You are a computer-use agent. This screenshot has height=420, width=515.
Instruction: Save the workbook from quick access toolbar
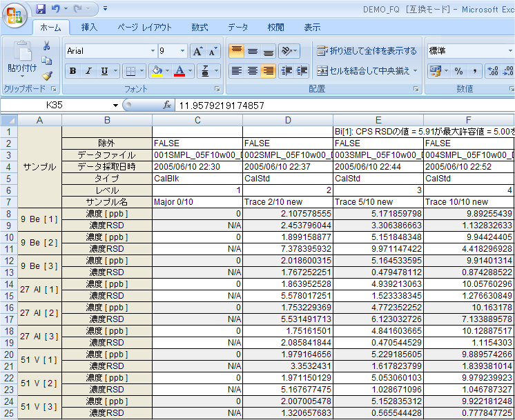(41, 9)
